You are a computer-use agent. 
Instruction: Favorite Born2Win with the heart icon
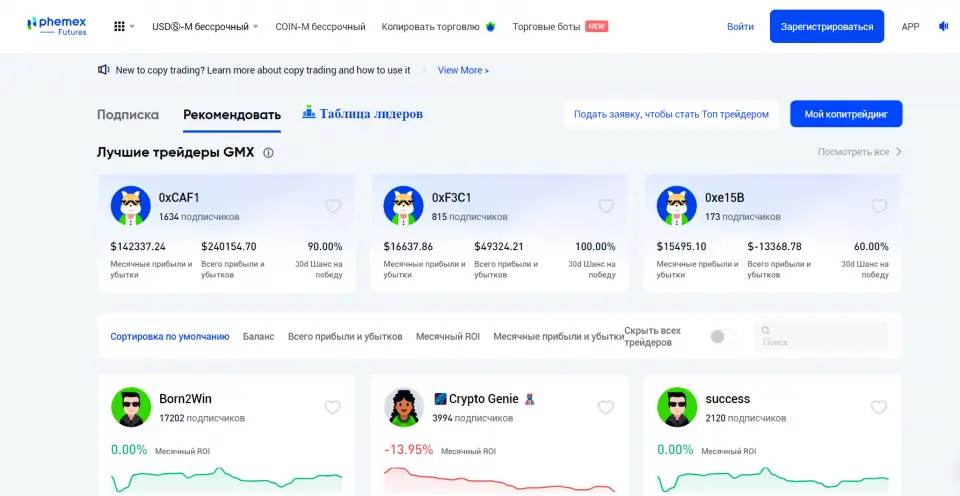click(332, 407)
